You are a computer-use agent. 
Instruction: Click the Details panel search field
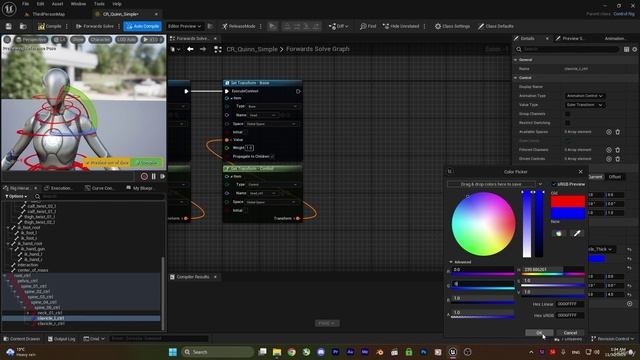(x=571, y=49)
